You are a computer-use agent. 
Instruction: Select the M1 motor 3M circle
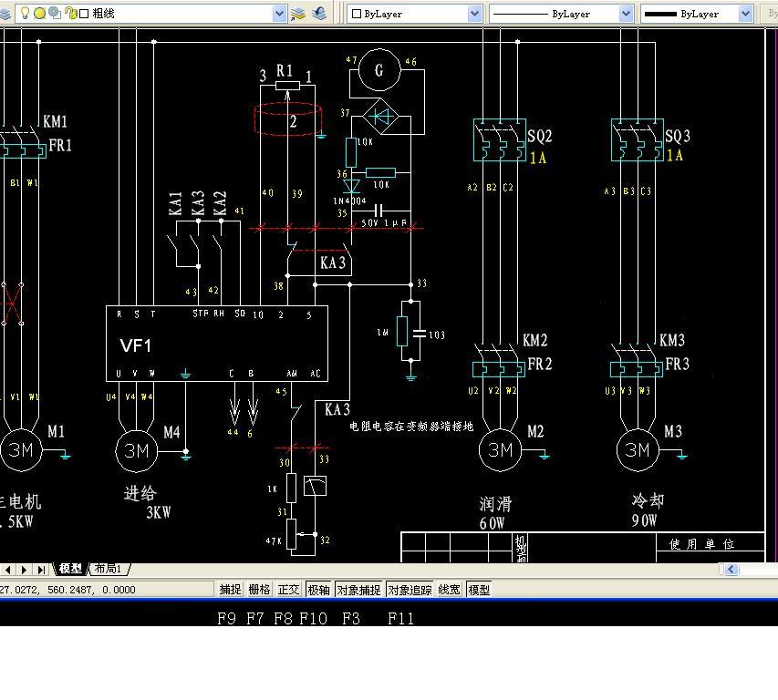pos(20,449)
